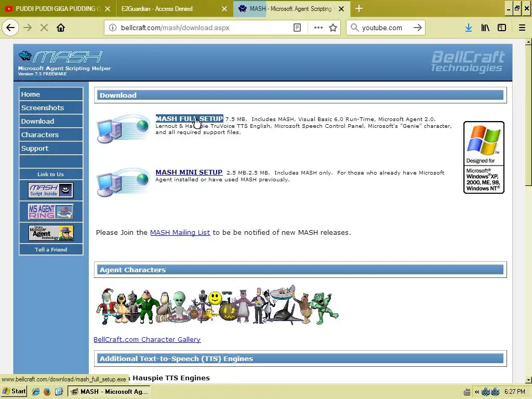532x399 pixels.
Task: Toggle the sidebar view icon
Action: pyautogui.click(x=502, y=28)
